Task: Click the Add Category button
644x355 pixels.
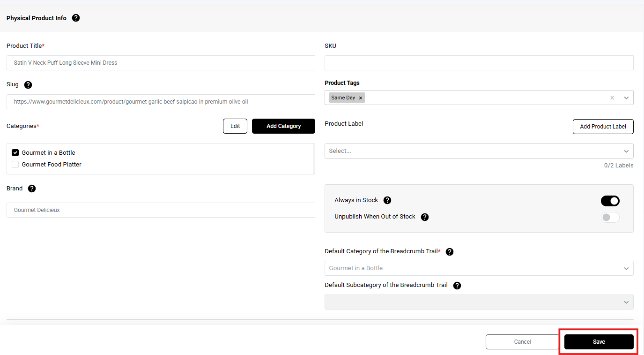Action: point(283,126)
